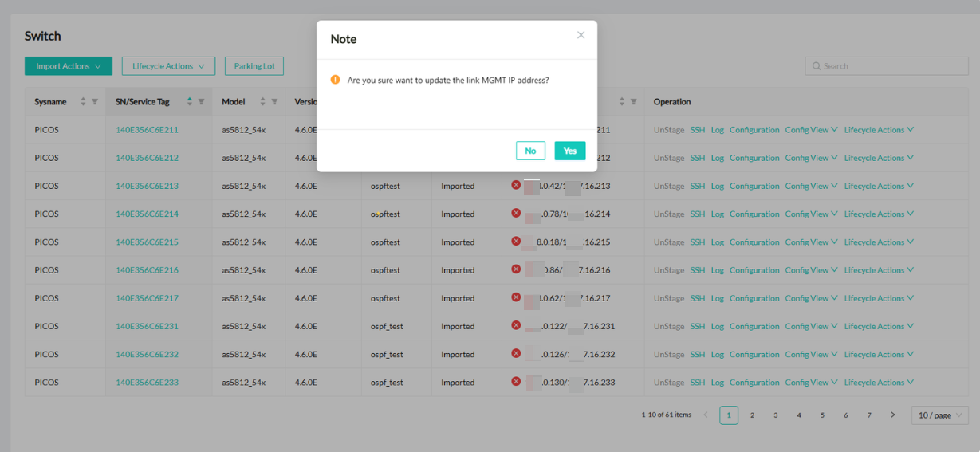Viewport: 980px width, 452px height.
Task: Click SSH link for switch 140E356C6E216
Action: (x=698, y=270)
